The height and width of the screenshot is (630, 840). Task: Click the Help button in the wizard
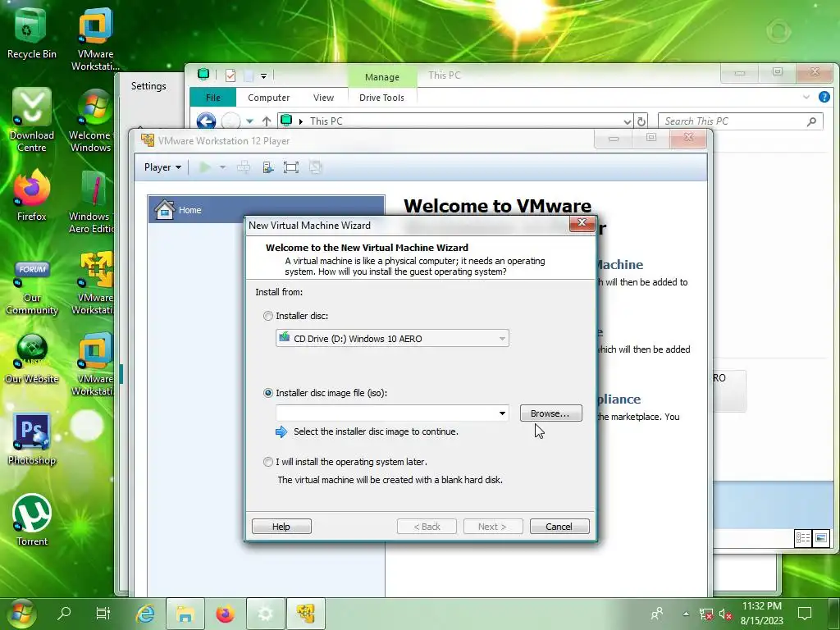pos(281,527)
